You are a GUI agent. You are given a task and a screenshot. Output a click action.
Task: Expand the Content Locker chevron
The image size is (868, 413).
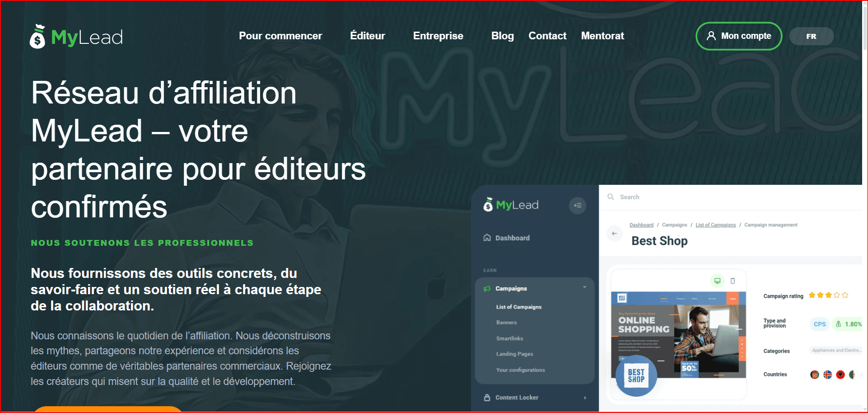(585, 398)
